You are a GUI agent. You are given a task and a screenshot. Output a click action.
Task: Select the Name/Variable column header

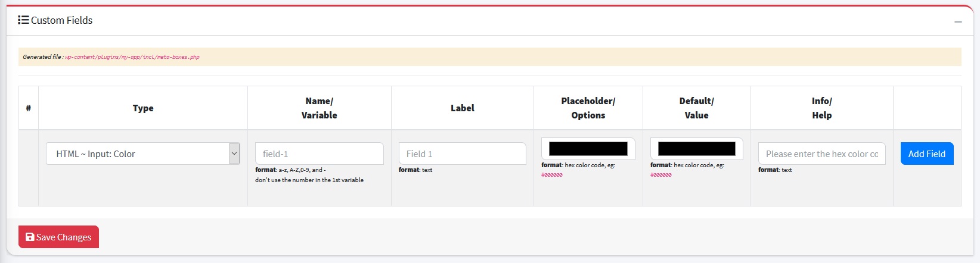click(319, 108)
